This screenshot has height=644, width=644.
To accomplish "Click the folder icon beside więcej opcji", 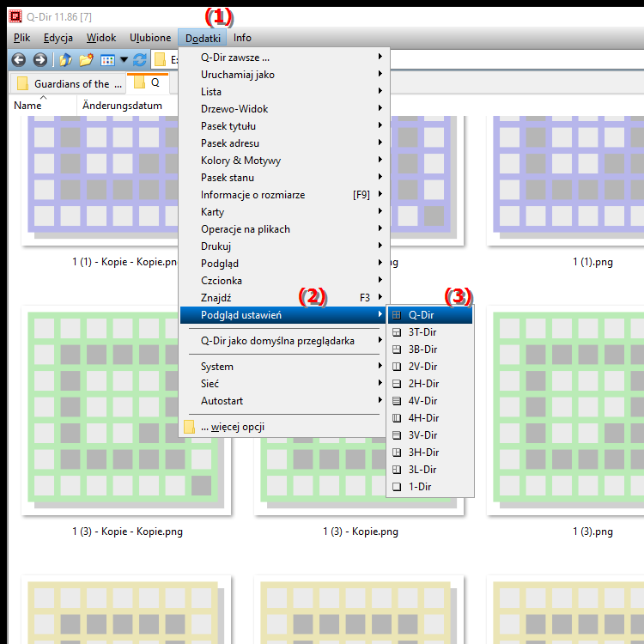I will (x=189, y=427).
